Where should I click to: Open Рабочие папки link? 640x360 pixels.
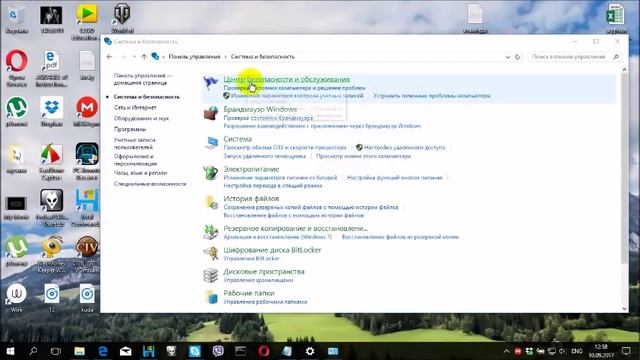(249, 293)
